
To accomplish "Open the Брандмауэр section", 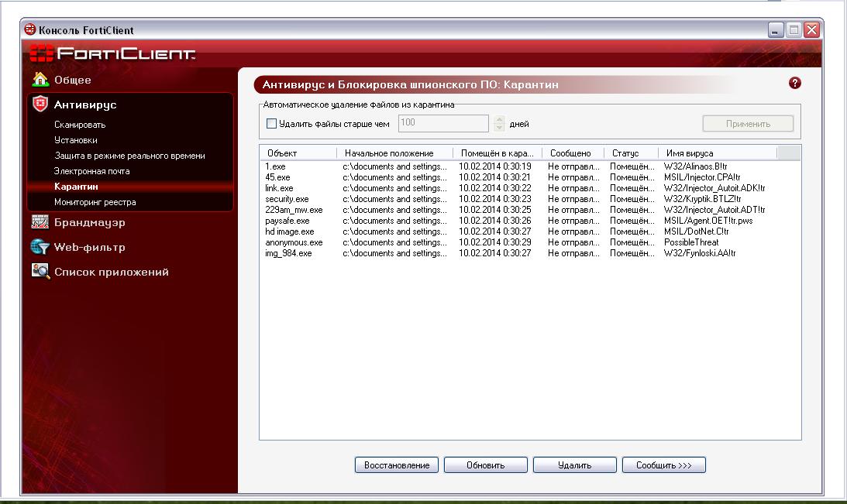I will point(90,222).
